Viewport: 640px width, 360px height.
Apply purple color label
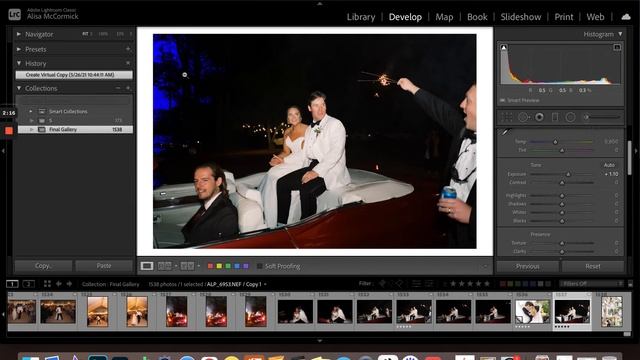(x=246, y=266)
